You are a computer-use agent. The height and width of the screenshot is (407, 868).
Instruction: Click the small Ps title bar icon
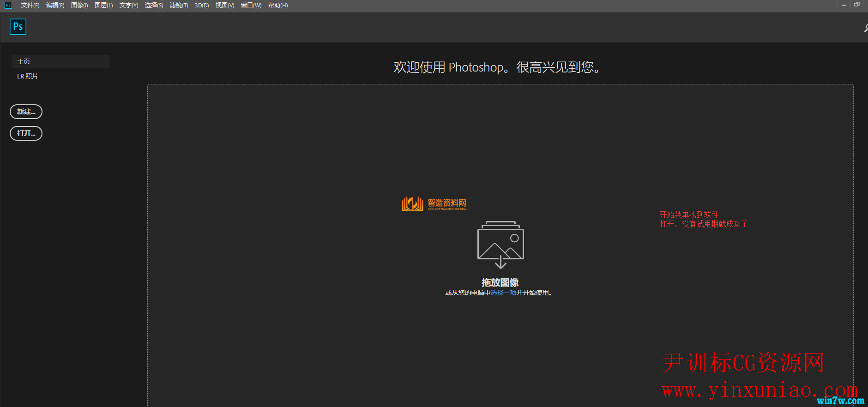point(8,5)
